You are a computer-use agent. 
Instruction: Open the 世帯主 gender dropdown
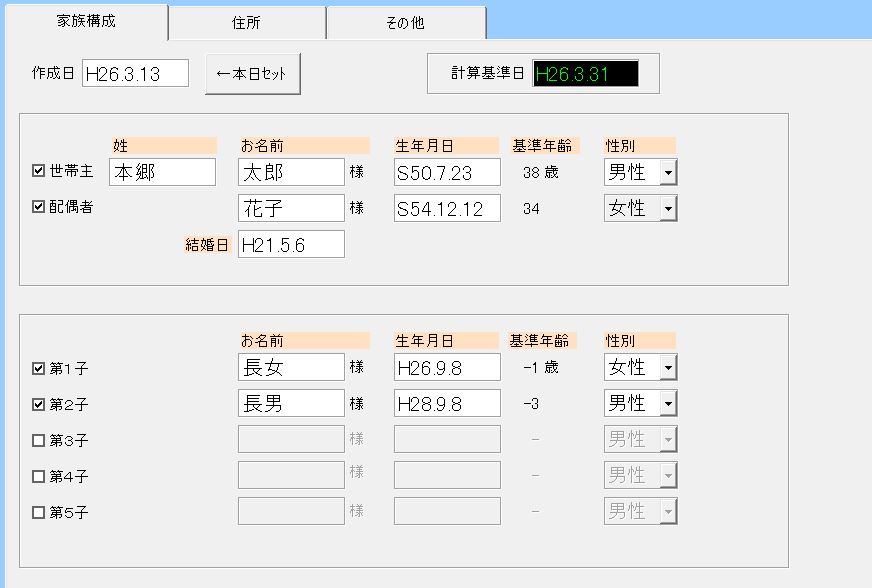tap(667, 172)
